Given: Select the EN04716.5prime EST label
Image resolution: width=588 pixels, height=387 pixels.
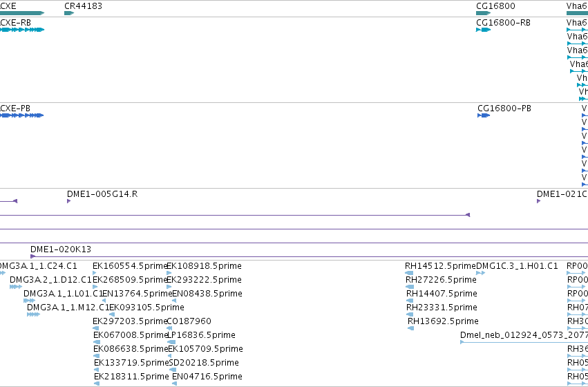Looking at the screenshot, I should [207, 377].
